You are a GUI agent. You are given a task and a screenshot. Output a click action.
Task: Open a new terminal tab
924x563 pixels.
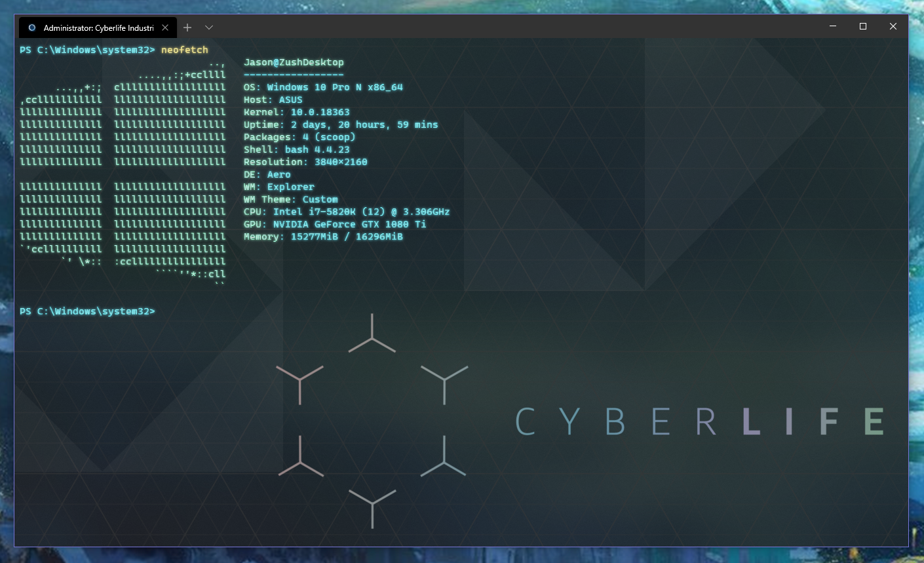point(187,28)
